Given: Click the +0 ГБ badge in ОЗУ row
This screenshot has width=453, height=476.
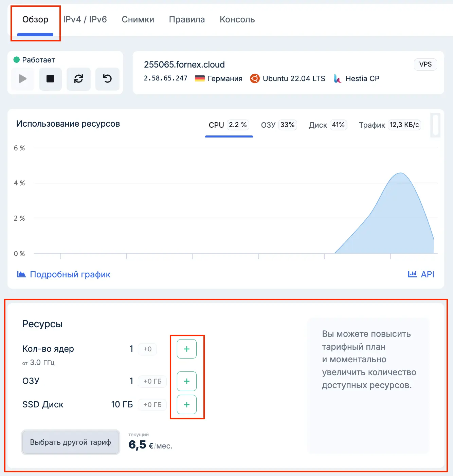Looking at the screenshot, I should 152,381.
